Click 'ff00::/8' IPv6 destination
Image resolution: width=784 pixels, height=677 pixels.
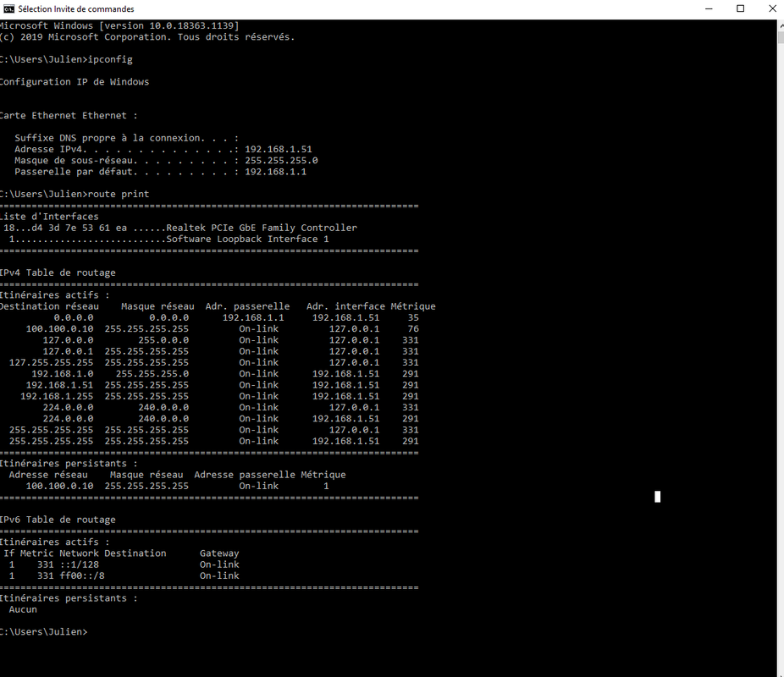(x=82, y=575)
